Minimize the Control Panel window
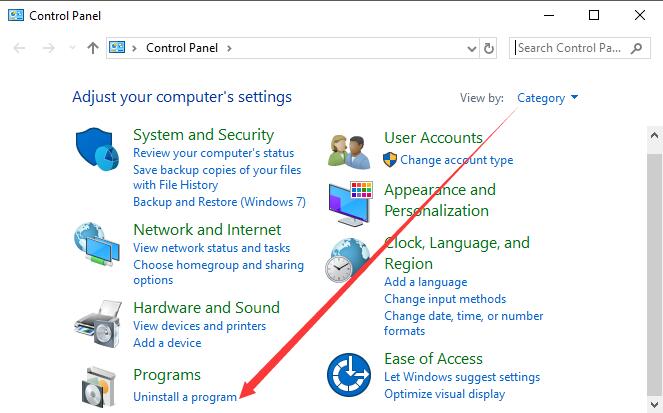The width and height of the screenshot is (663, 413). [549, 16]
